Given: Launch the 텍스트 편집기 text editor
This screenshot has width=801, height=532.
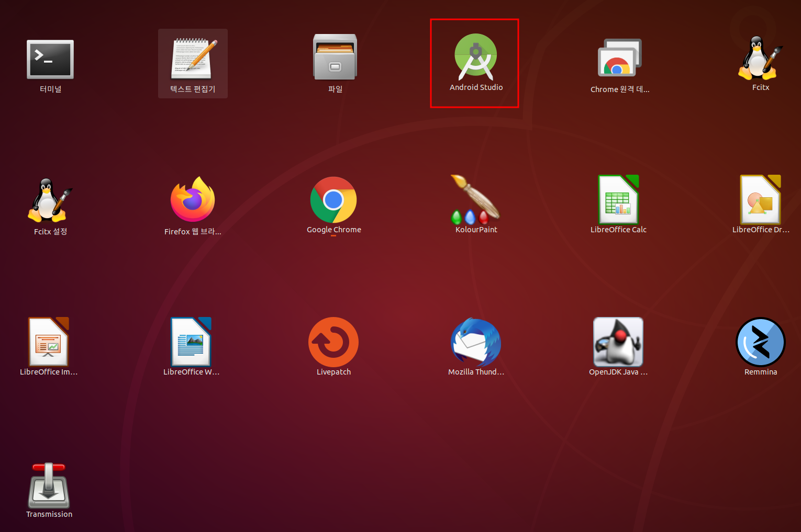Looking at the screenshot, I should [193, 60].
